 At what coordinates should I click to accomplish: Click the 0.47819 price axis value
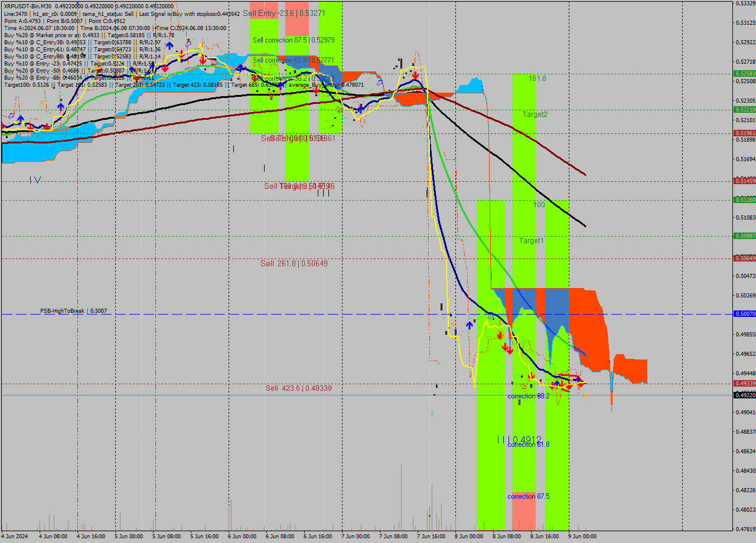coord(746,529)
